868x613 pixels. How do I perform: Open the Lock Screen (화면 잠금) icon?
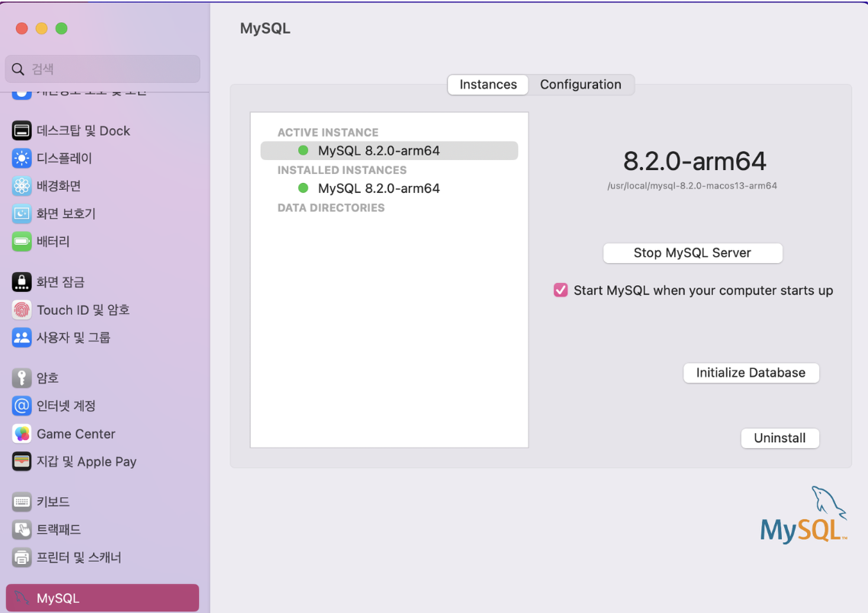[x=21, y=282]
